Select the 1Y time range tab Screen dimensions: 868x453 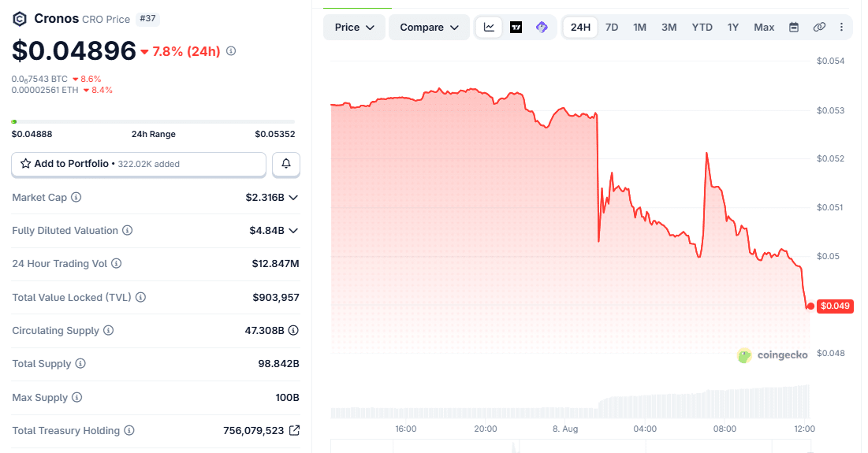733,27
